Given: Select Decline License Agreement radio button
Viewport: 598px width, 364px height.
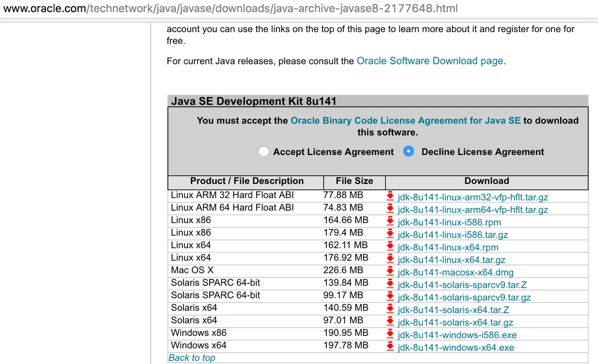Looking at the screenshot, I should point(409,151).
